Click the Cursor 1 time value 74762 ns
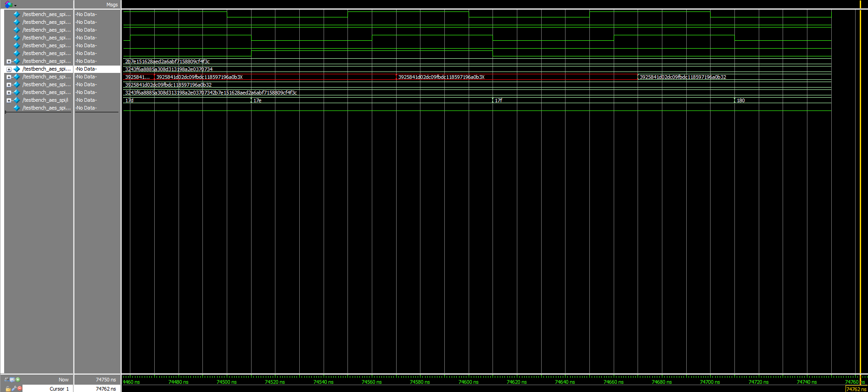This screenshot has height=392, width=868. [106, 389]
